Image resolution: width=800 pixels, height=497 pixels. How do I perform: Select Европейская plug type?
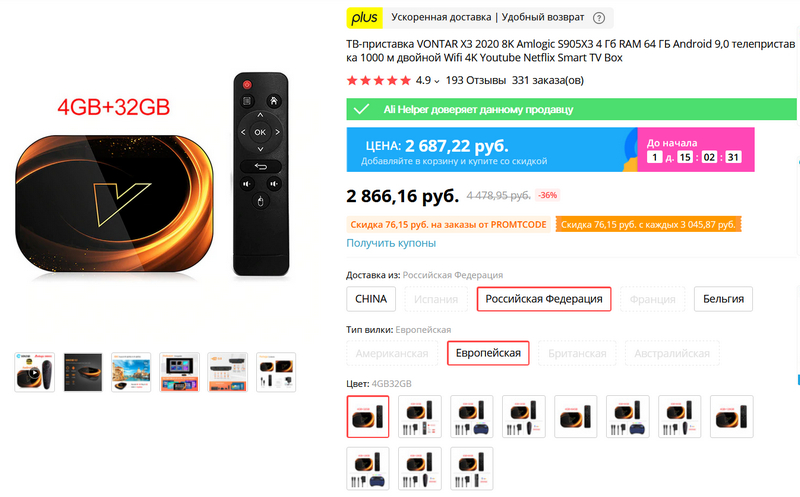(488, 353)
